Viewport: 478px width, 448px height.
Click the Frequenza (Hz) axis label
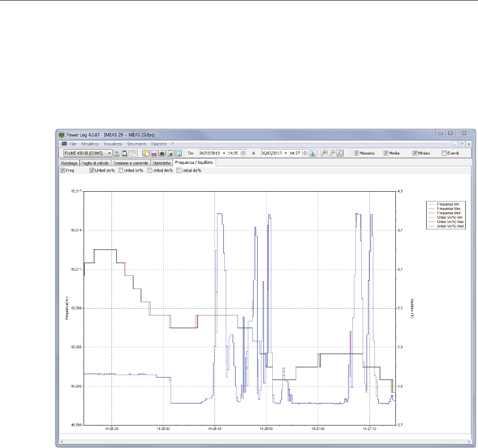[x=67, y=308]
